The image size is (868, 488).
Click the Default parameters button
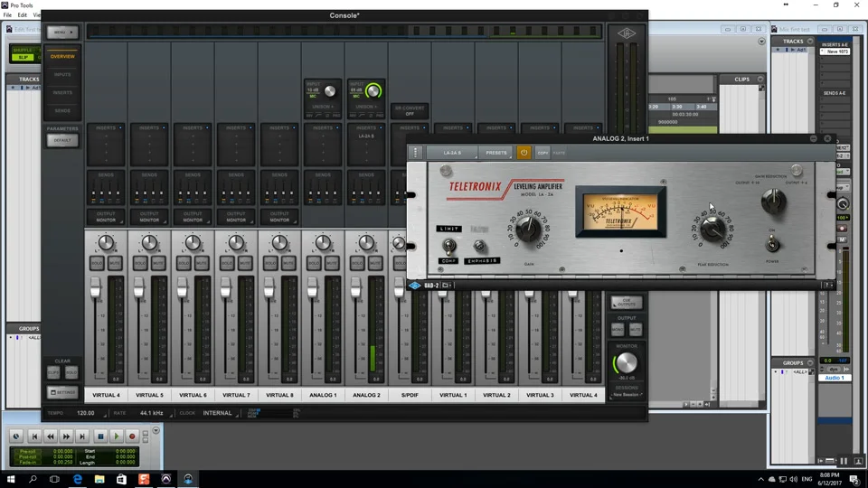(62, 141)
